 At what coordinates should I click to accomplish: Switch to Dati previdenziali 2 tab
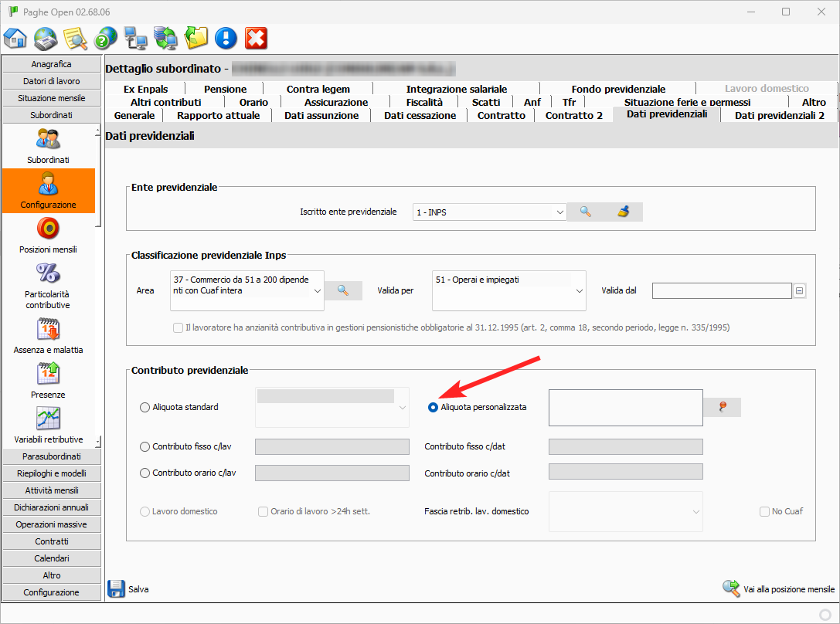point(779,115)
